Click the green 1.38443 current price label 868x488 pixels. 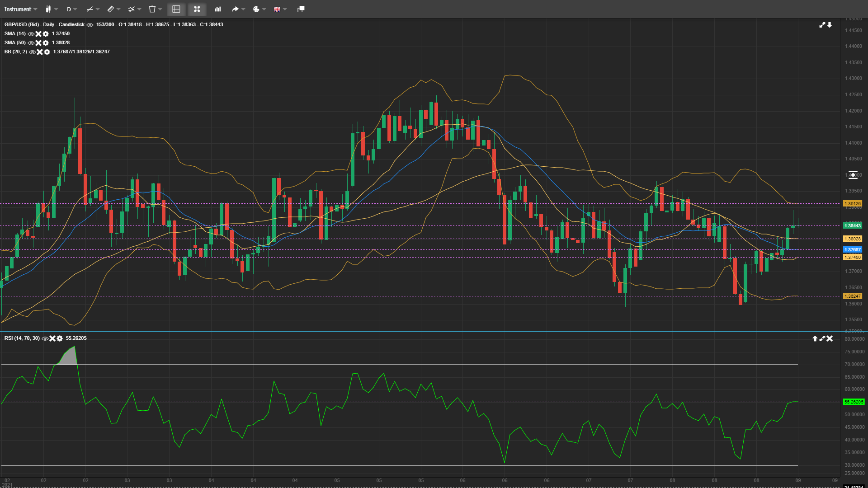click(853, 226)
